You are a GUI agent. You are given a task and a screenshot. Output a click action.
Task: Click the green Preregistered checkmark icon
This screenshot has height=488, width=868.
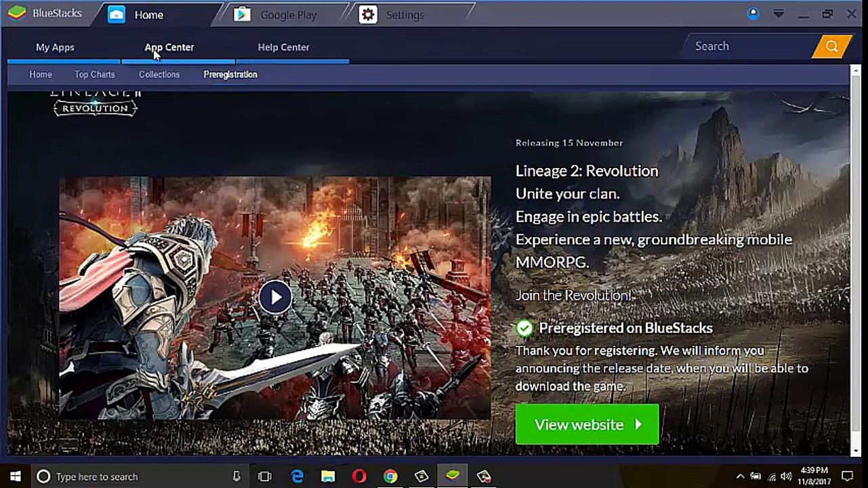pyautogui.click(x=524, y=328)
